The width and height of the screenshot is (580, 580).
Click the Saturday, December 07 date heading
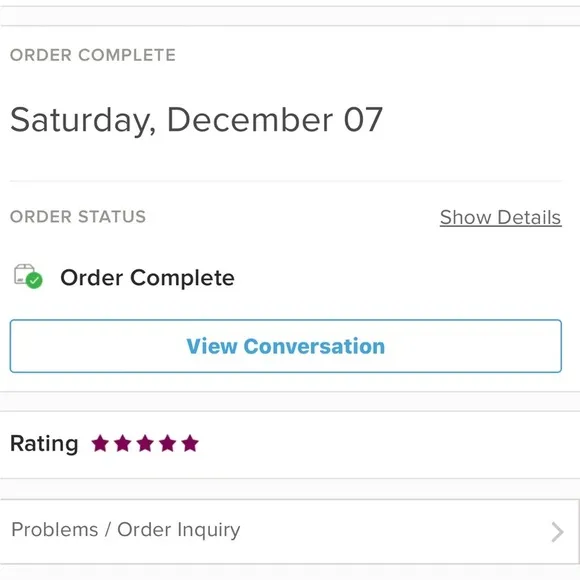pyautogui.click(x=196, y=120)
